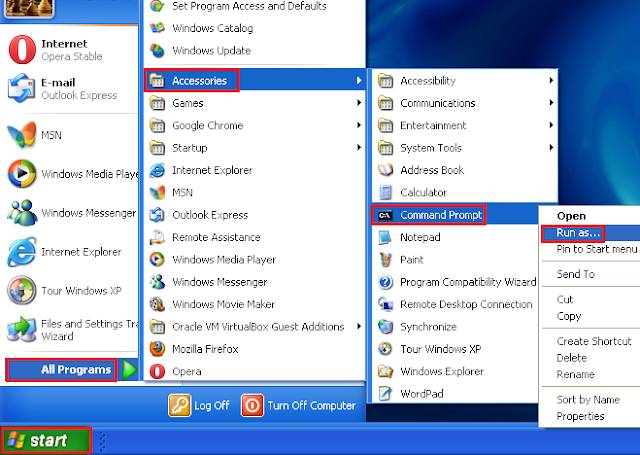Click Set Program Access and Defaults icon
This screenshot has width=640, height=455.
[157, 6]
